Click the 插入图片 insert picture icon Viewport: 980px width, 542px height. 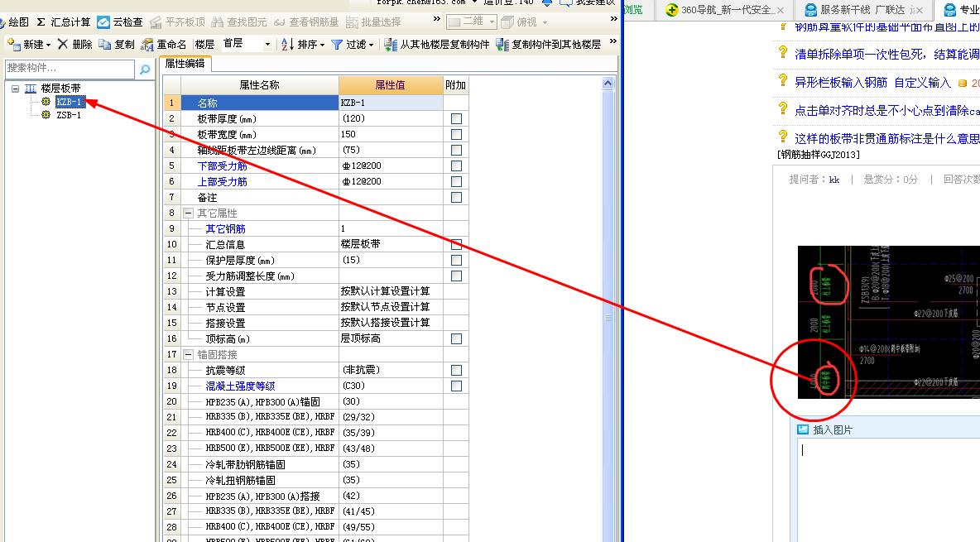803,429
